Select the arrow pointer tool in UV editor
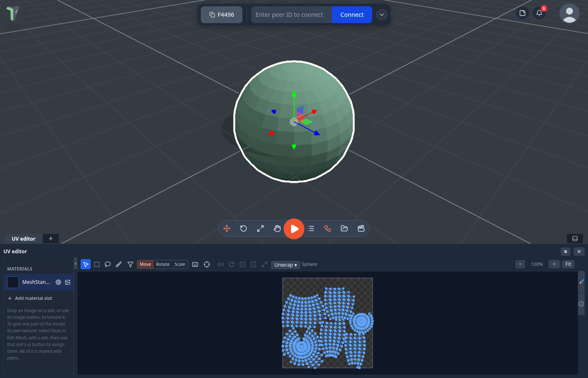This screenshot has height=378, width=588. click(86, 264)
